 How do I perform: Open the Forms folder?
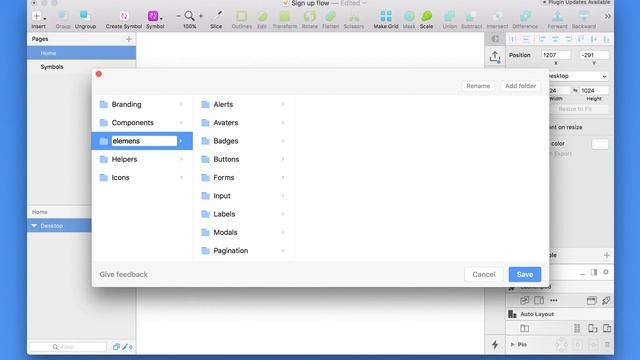(x=244, y=178)
